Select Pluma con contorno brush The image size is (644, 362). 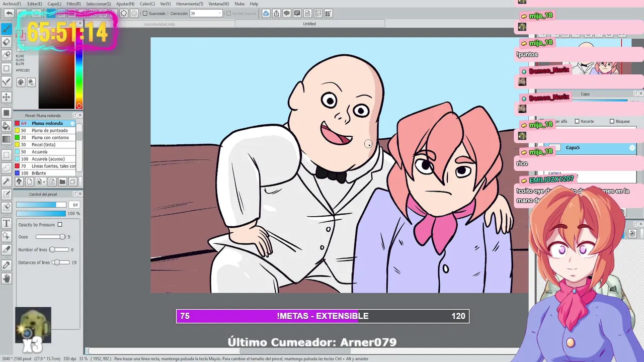(x=45, y=137)
